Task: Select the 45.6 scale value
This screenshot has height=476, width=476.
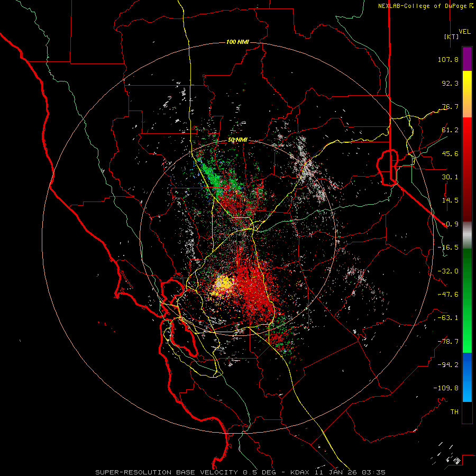Action: point(450,153)
